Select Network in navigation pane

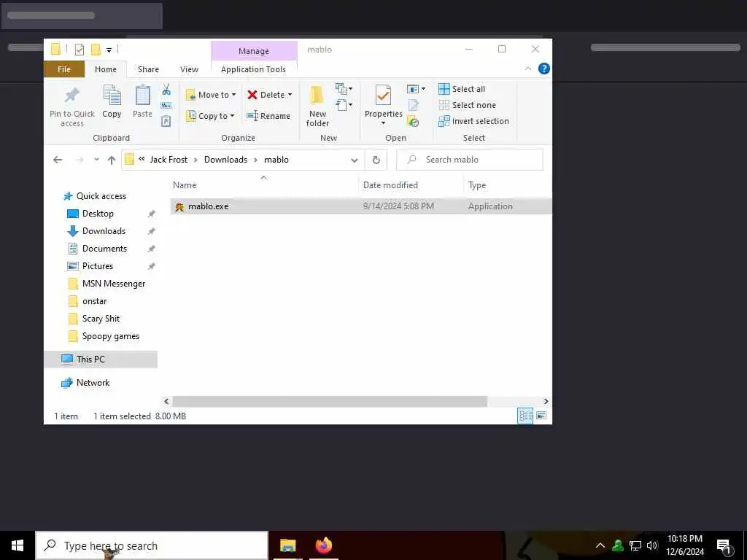(x=93, y=383)
